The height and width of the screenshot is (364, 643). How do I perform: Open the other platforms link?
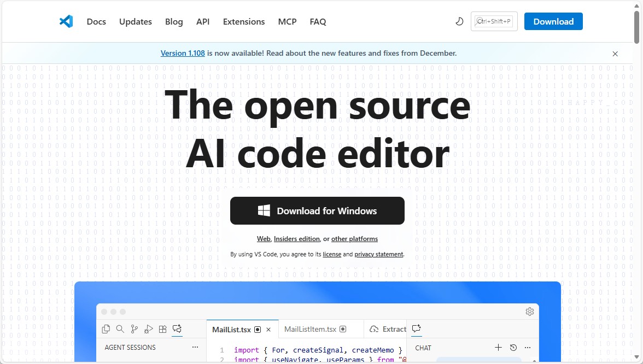point(355,238)
